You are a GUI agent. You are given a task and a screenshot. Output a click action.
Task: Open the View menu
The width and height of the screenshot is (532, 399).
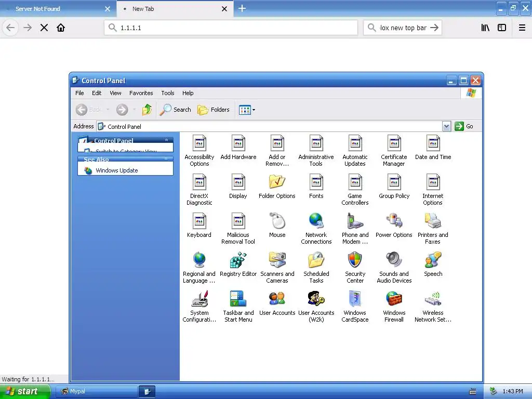(x=115, y=93)
